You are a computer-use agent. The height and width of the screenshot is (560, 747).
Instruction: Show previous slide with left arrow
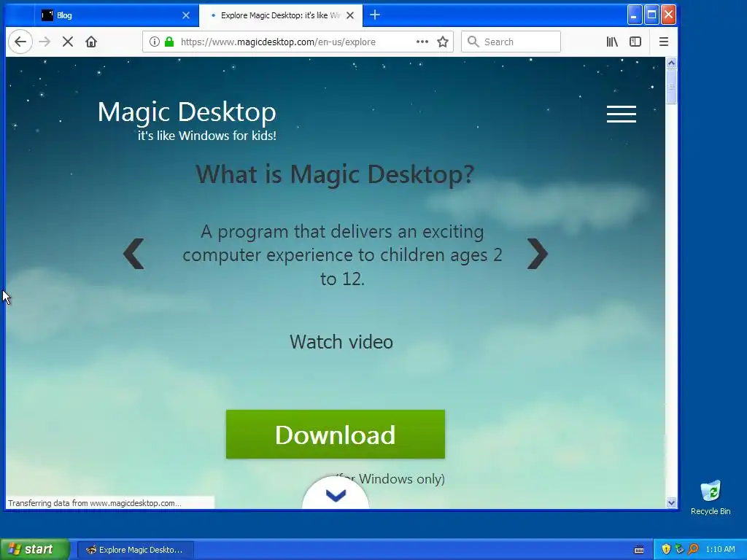133,254
